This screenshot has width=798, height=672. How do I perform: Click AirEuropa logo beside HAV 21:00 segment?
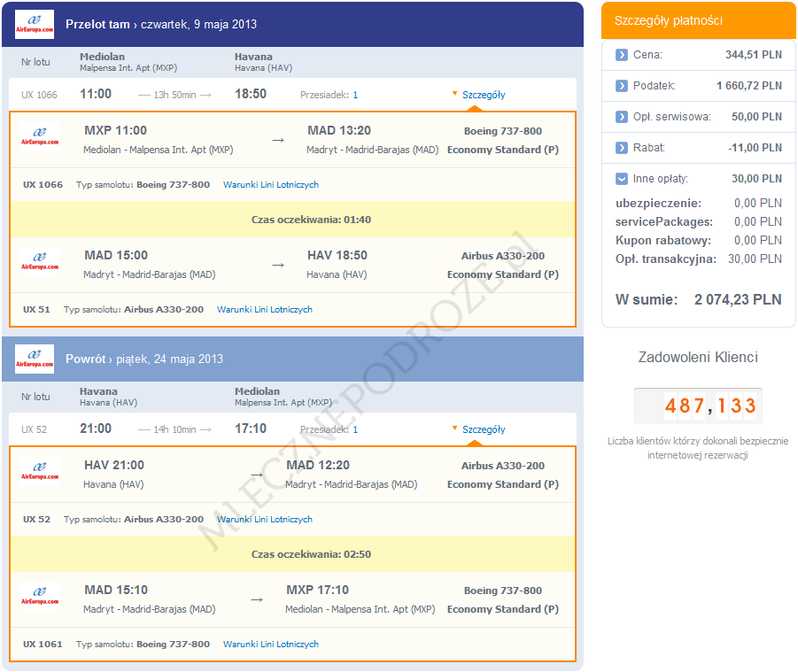pyautogui.click(x=40, y=471)
